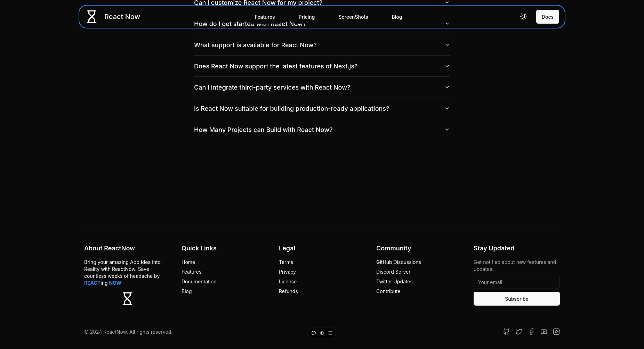Image resolution: width=644 pixels, height=349 pixels.
Task: Click the '© 2024 ReactNow. All rights reserved.' text
Action: (x=128, y=332)
